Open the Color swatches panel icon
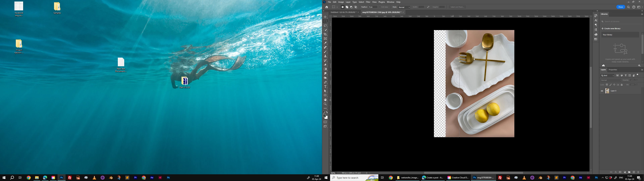 click(596, 39)
